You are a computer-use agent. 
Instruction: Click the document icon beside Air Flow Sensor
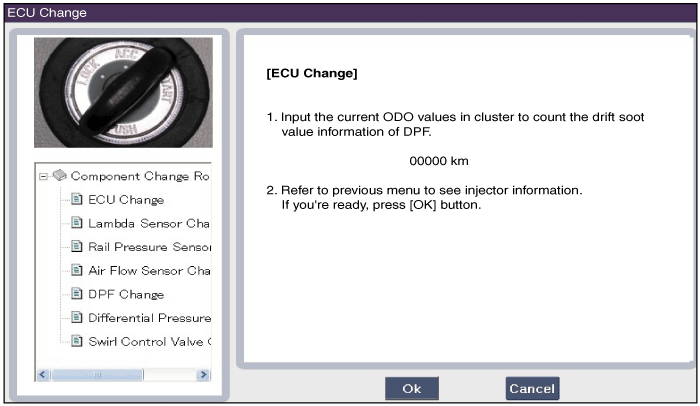tap(77, 270)
